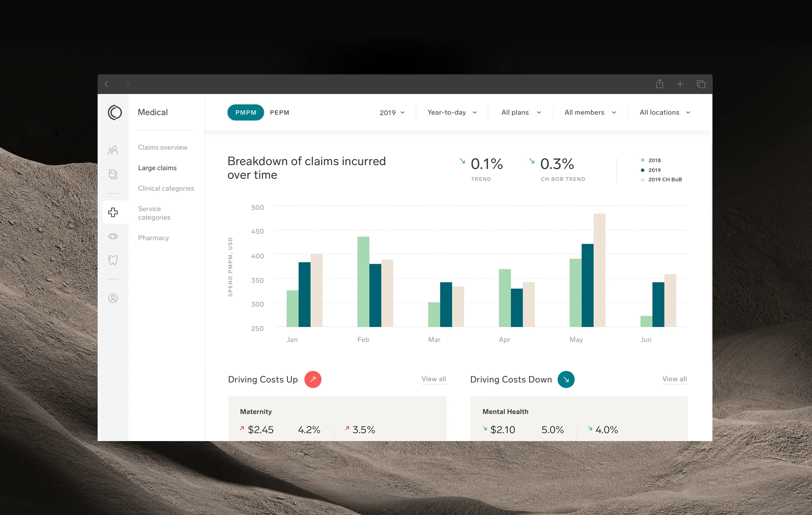Open a new tab with plus icon
Screen dimensions: 812x515
[680, 84]
